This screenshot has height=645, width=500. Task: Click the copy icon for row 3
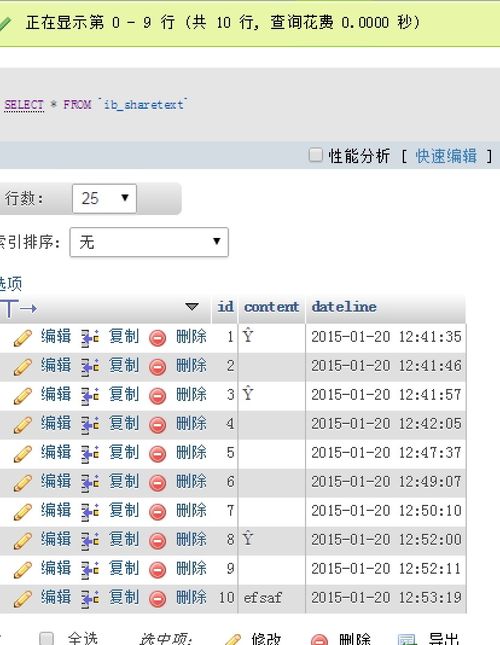point(90,396)
